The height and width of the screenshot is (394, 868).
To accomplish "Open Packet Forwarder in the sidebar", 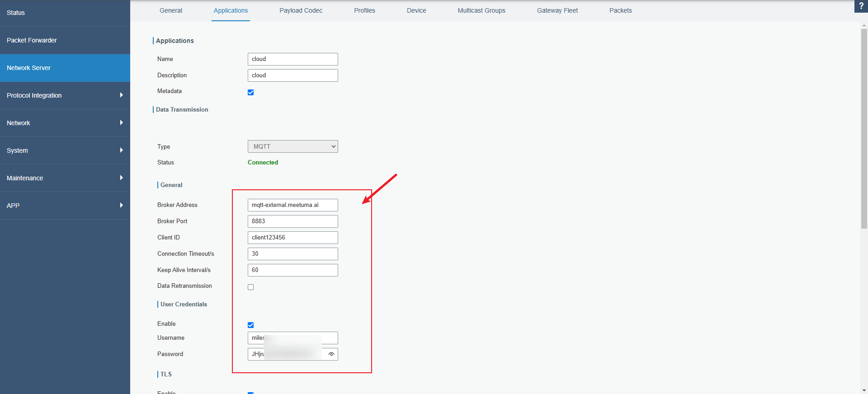I will pos(65,40).
